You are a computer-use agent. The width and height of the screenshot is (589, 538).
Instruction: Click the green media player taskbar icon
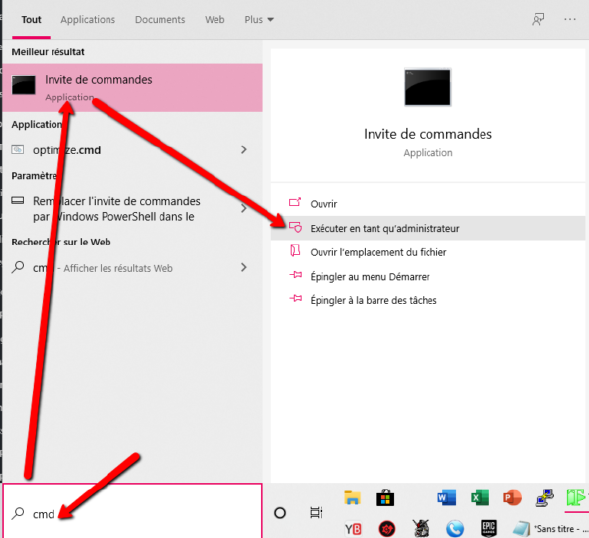(x=576, y=498)
